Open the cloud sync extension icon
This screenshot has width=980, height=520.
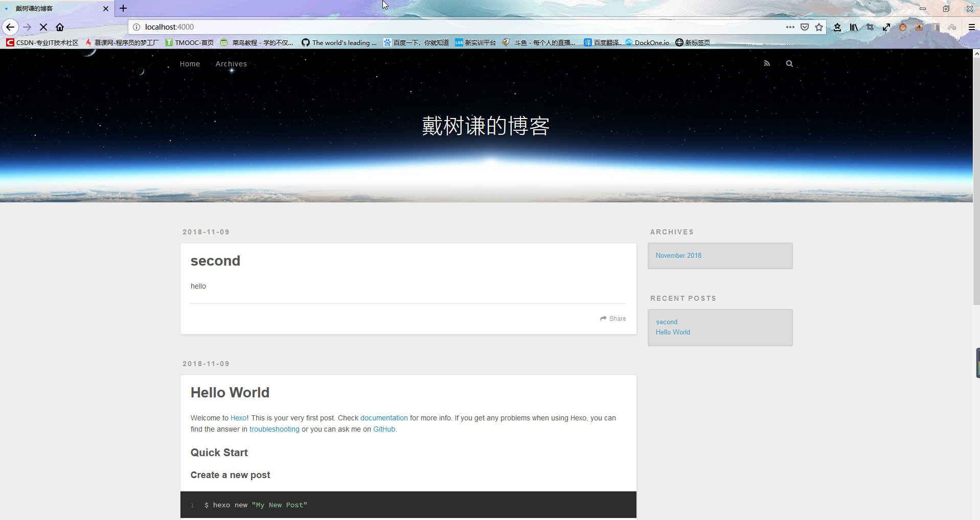pos(952,27)
